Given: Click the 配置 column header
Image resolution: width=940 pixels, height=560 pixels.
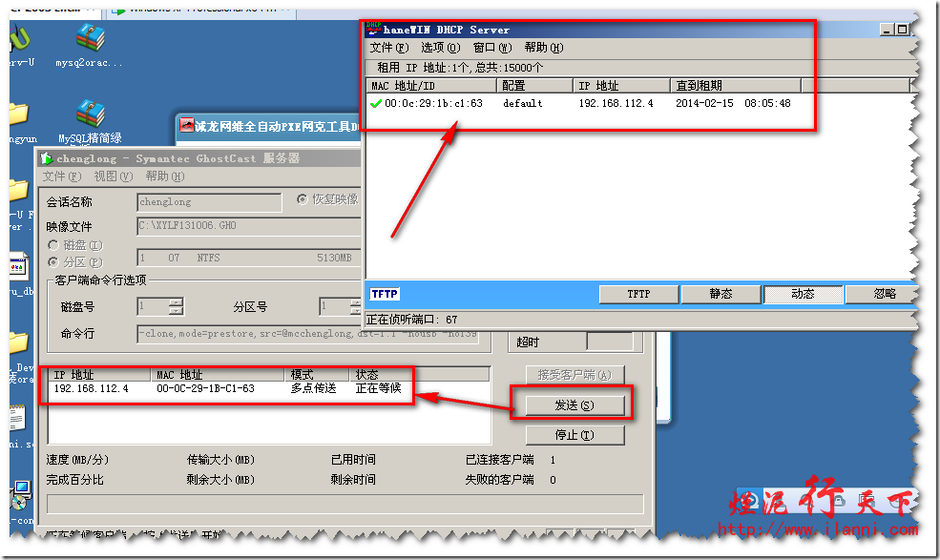Looking at the screenshot, I should [x=534, y=86].
